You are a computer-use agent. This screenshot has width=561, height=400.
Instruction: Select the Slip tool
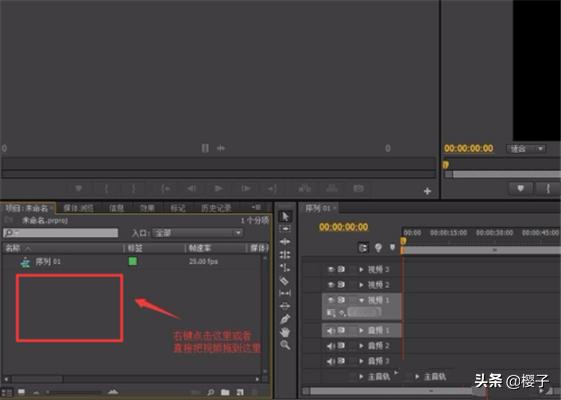[285, 293]
